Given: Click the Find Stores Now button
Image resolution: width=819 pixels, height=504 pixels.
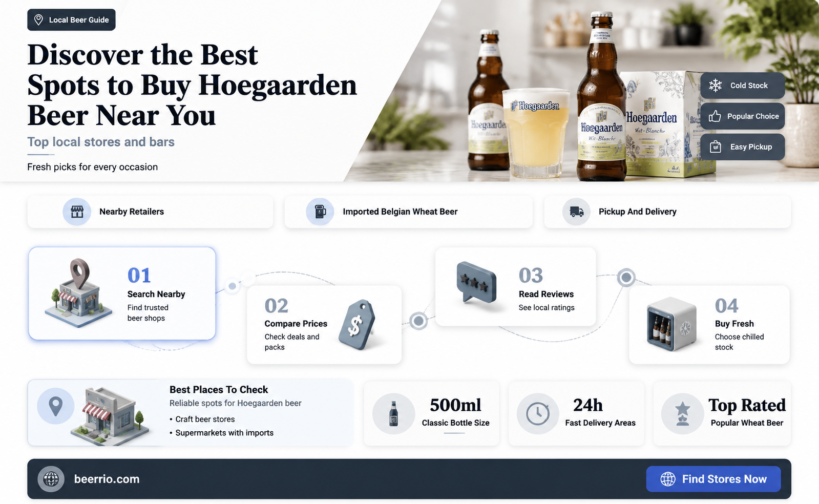Looking at the screenshot, I should [713, 479].
